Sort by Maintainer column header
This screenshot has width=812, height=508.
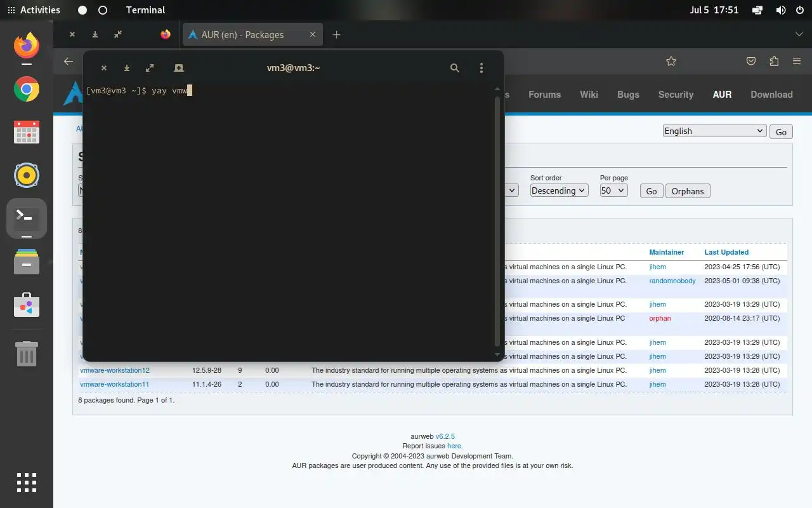pos(666,252)
